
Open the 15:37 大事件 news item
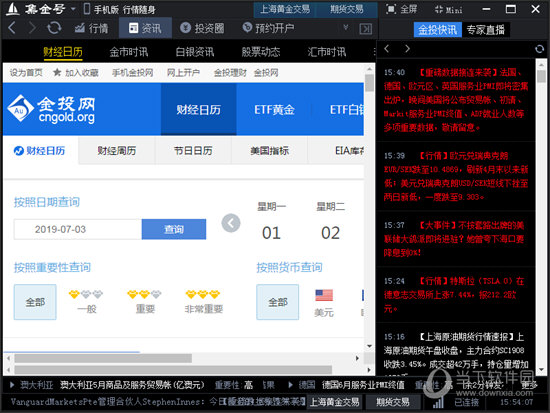click(456, 239)
